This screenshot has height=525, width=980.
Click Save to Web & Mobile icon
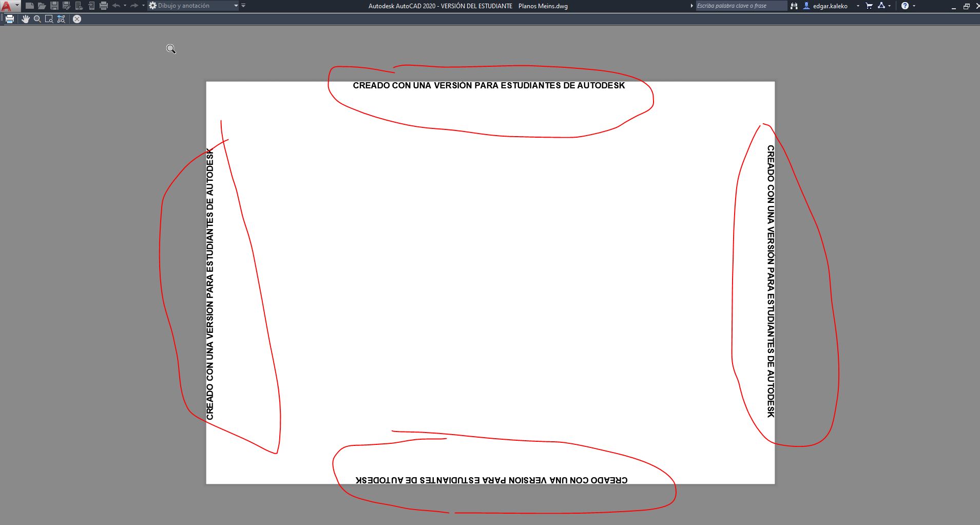click(91, 6)
